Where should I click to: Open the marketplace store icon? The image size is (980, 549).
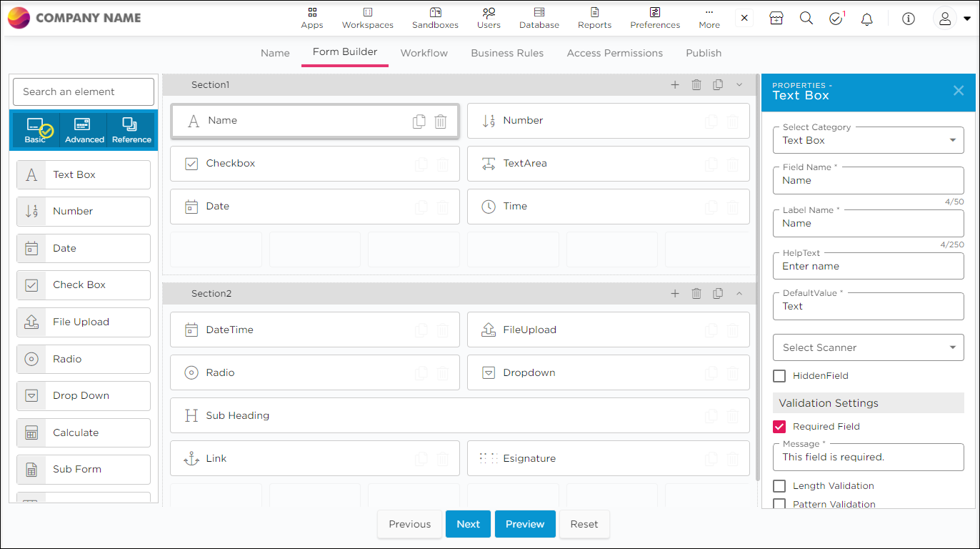[x=776, y=19]
